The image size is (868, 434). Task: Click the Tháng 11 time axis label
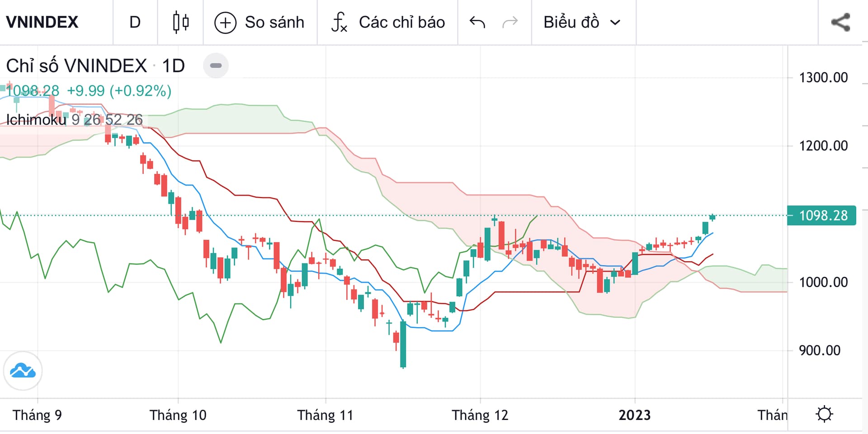pos(325,415)
